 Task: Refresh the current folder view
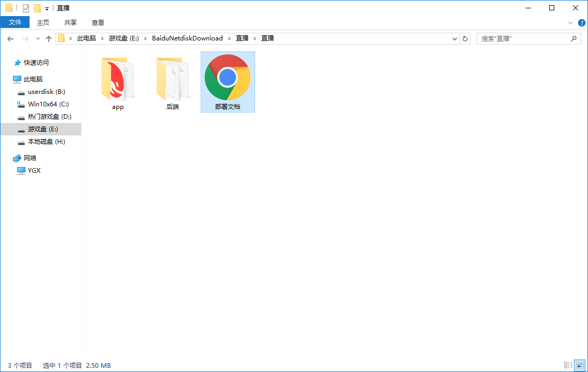click(x=465, y=39)
